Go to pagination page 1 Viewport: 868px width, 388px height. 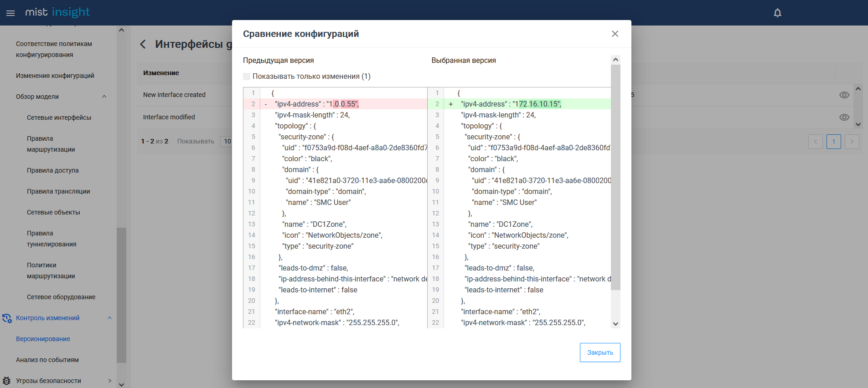[834, 142]
